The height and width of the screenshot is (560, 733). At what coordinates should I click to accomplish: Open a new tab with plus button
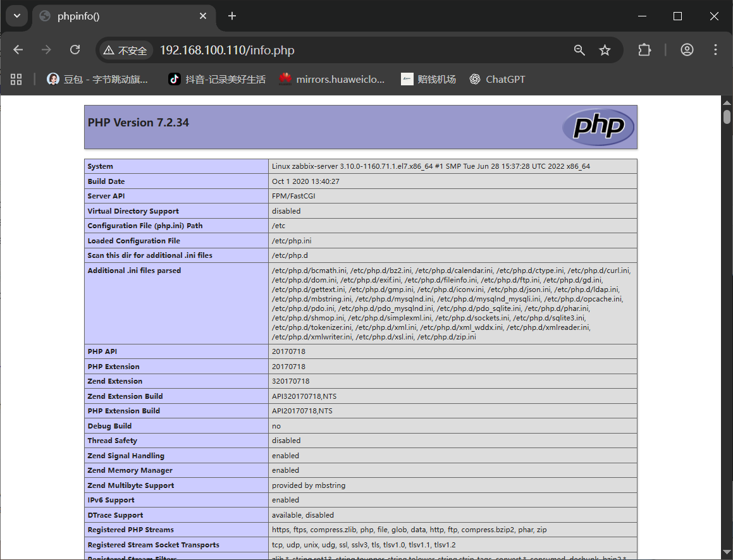tap(232, 16)
